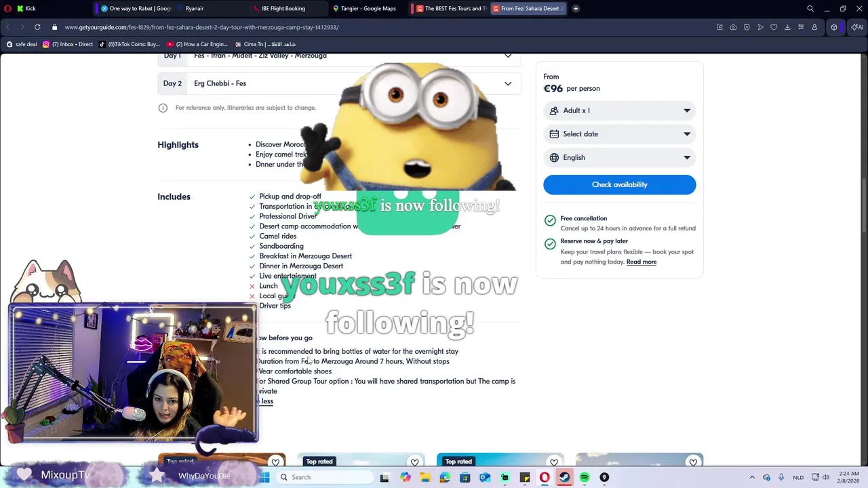Go back to the previous page
This screenshot has height=488, width=868.
(8, 27)
